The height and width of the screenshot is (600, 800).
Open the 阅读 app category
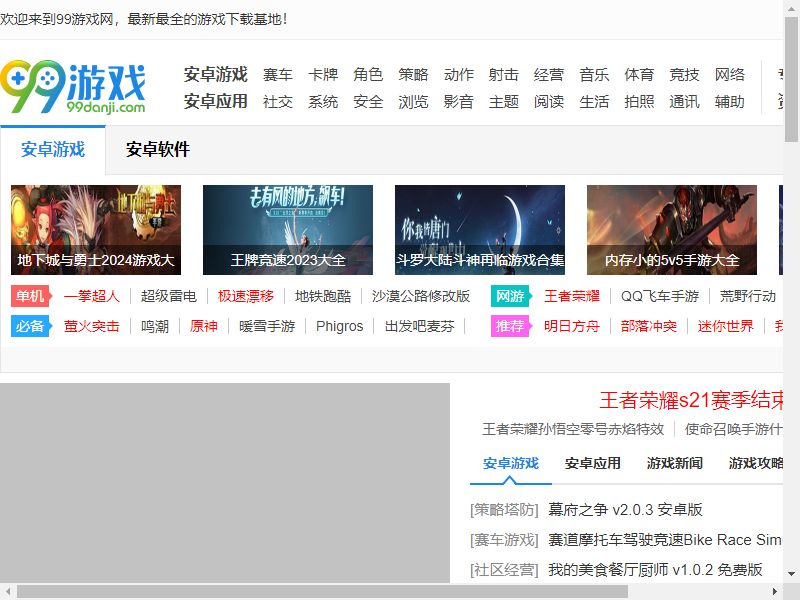pos(549,102)
